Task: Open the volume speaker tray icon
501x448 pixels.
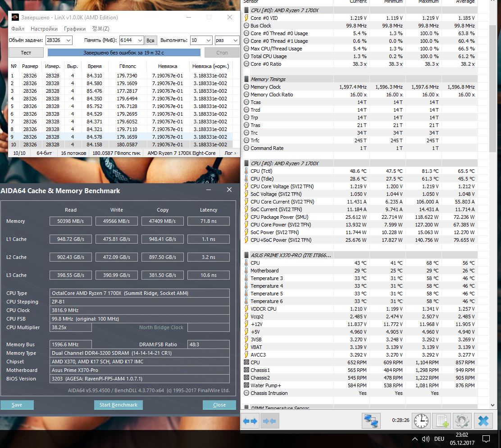Action: 426,439
